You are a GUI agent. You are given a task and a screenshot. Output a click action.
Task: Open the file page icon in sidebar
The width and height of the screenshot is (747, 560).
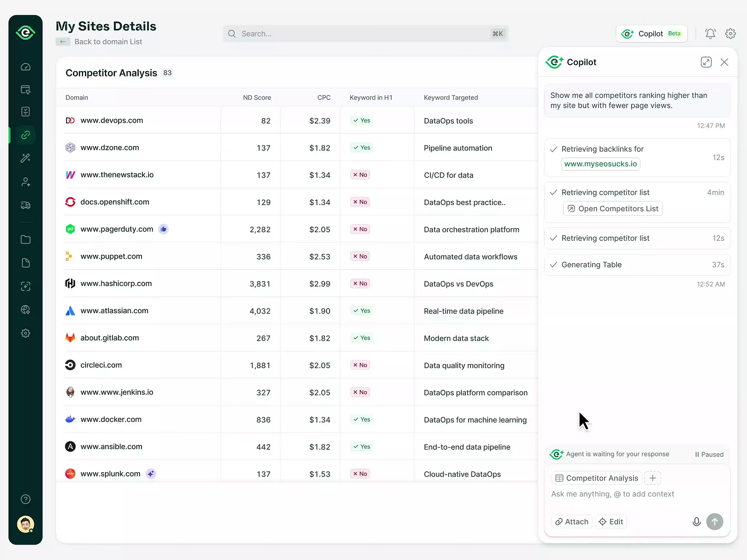coord(26,263)
